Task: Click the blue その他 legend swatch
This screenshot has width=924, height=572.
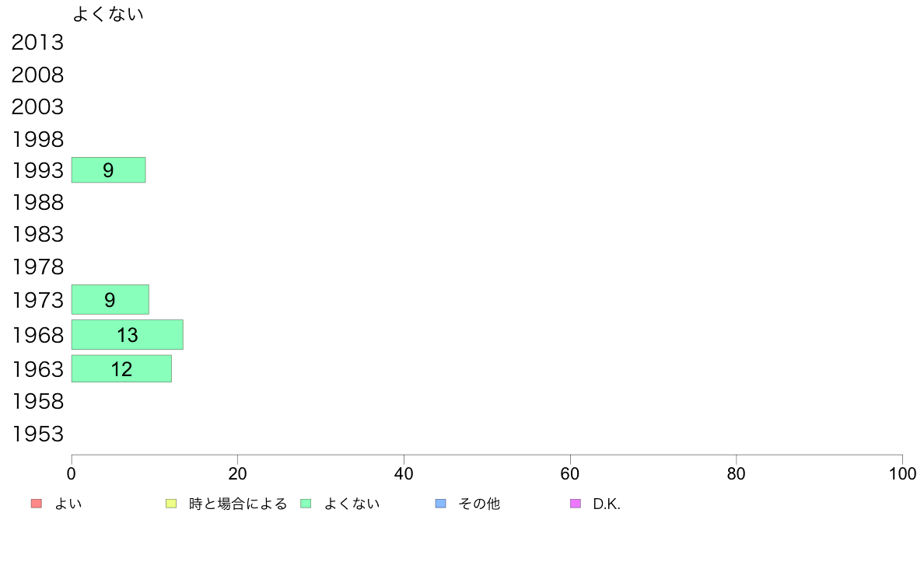Action: [441, 504]
